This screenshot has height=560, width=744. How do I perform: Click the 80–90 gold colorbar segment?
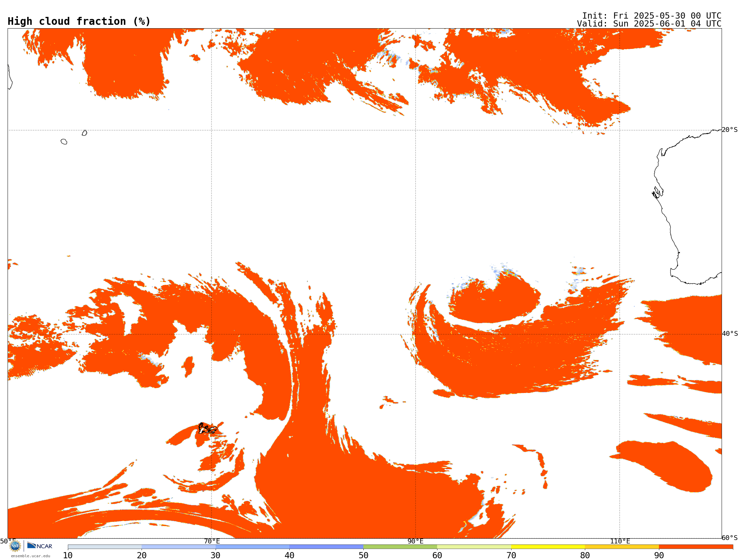pos(622,547)
